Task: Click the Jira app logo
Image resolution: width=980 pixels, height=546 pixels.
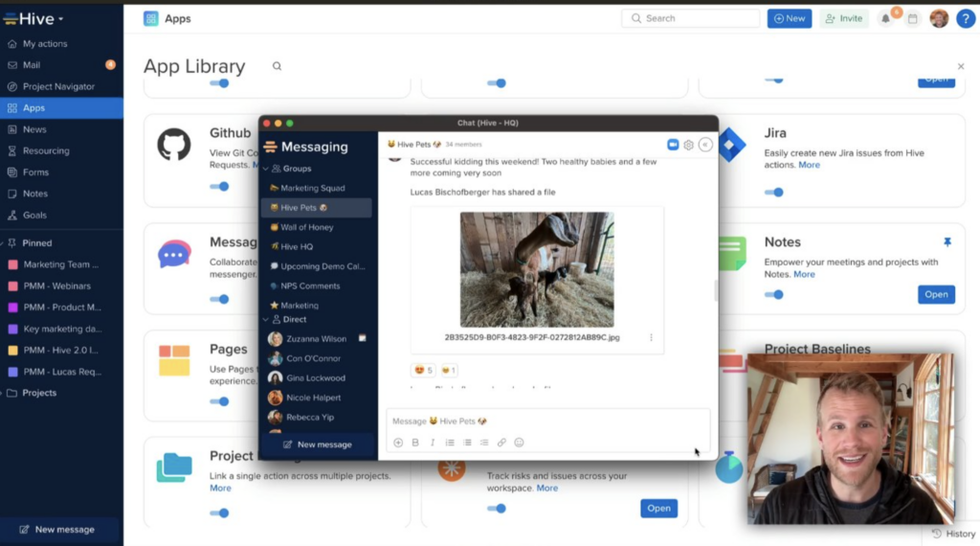Action: (730, 145)
